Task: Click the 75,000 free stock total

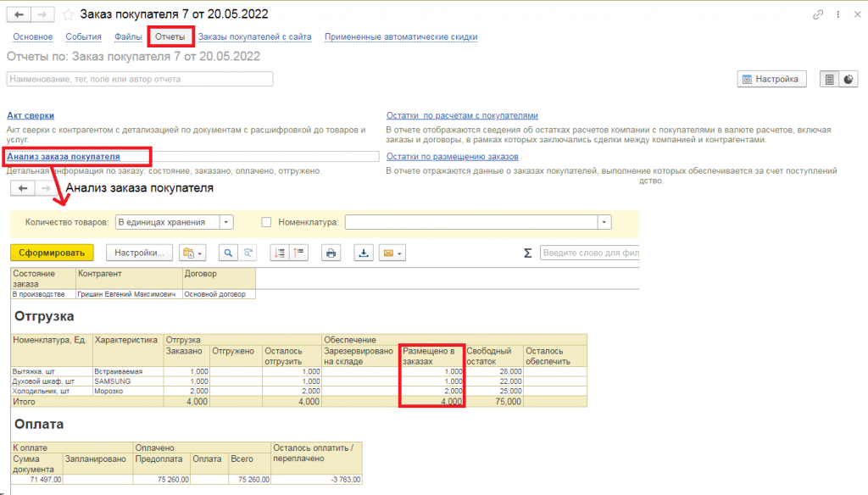Action: (x=494, y=402)
